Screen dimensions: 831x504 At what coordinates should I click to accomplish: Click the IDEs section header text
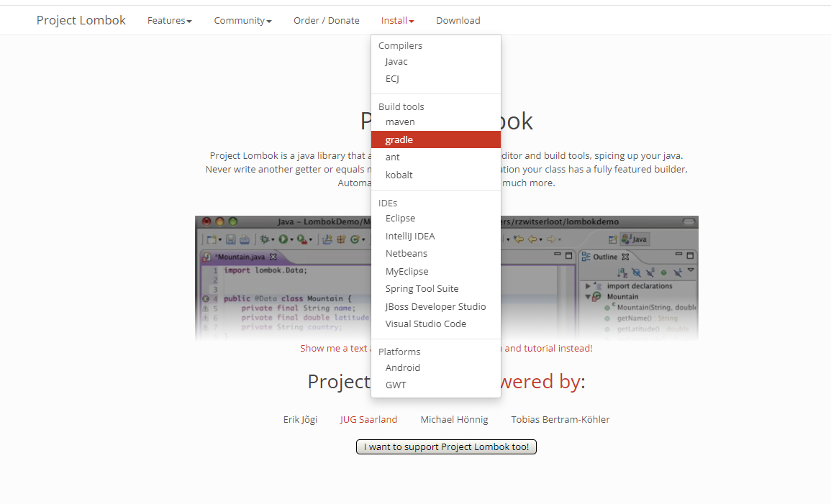pyautogui.click(x=387, y=203)
